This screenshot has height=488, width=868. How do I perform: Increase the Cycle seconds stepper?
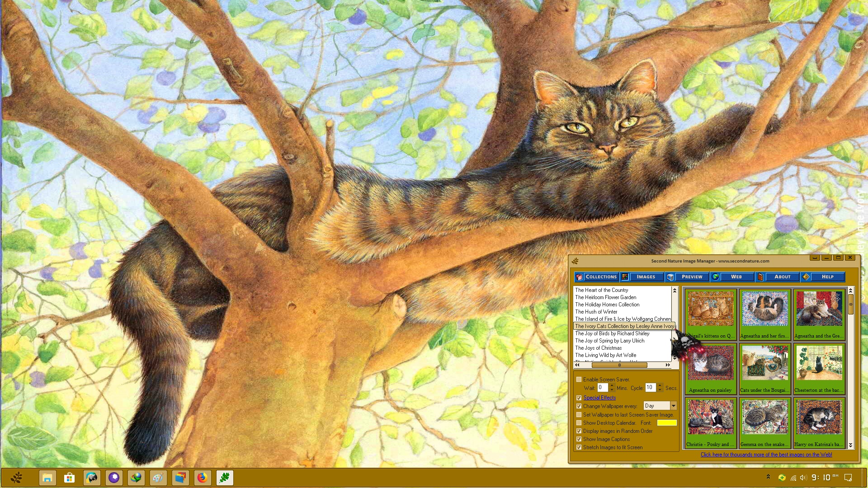pos(660,385)
